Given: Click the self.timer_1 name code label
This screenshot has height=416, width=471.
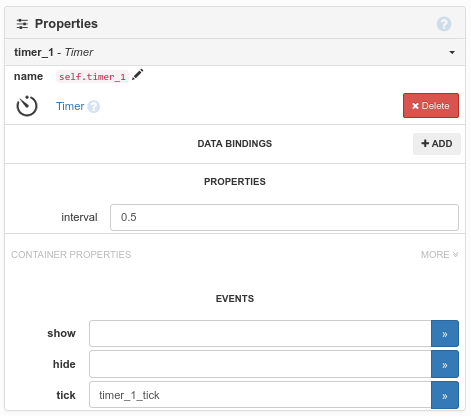Looking at the screenshot, I should click(92, 77).
